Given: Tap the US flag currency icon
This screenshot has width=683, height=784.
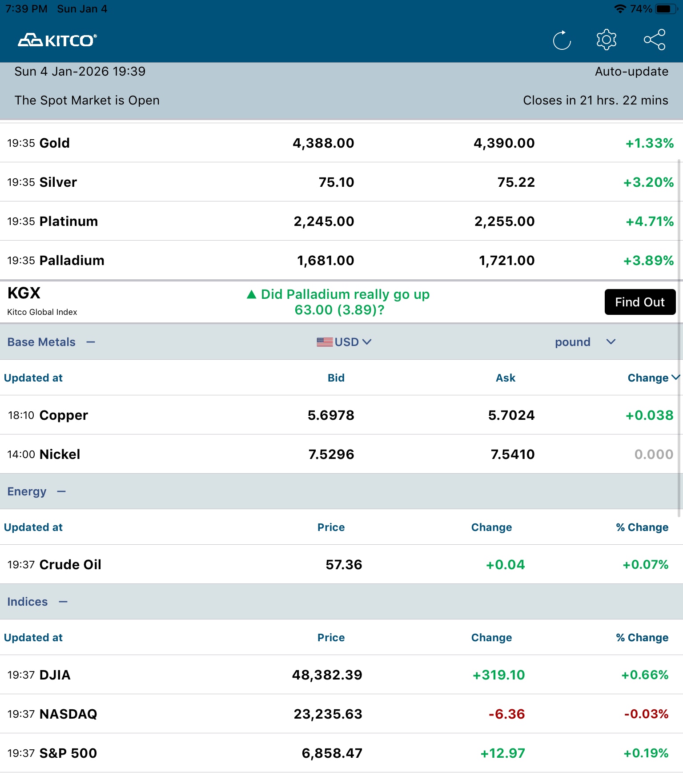Looking at the screenshot, I should click(x=325, y=342).
